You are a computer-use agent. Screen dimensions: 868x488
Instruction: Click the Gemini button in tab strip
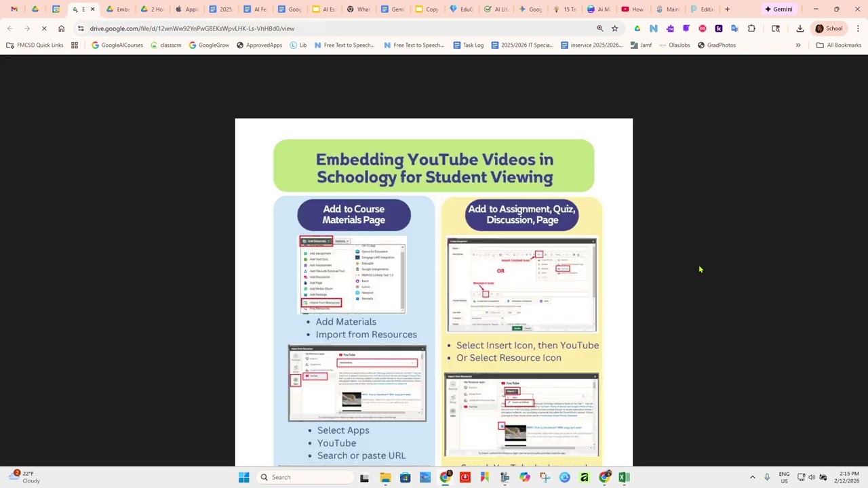coord(778,9)
